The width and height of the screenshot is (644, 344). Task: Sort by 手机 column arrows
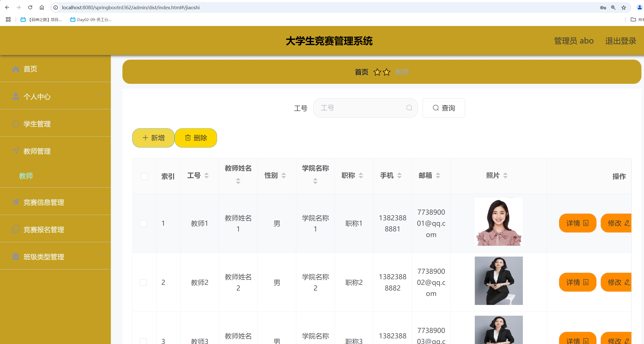[399, 176]
